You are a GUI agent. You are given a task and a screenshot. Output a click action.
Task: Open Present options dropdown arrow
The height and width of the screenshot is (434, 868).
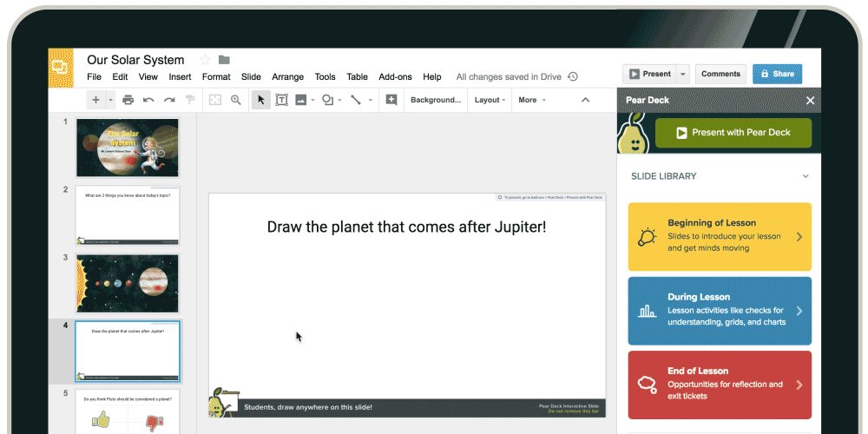point(683,74)
